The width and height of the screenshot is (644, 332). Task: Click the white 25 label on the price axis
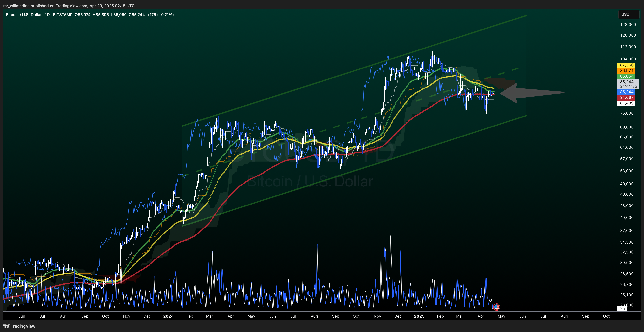pos(623,309)
